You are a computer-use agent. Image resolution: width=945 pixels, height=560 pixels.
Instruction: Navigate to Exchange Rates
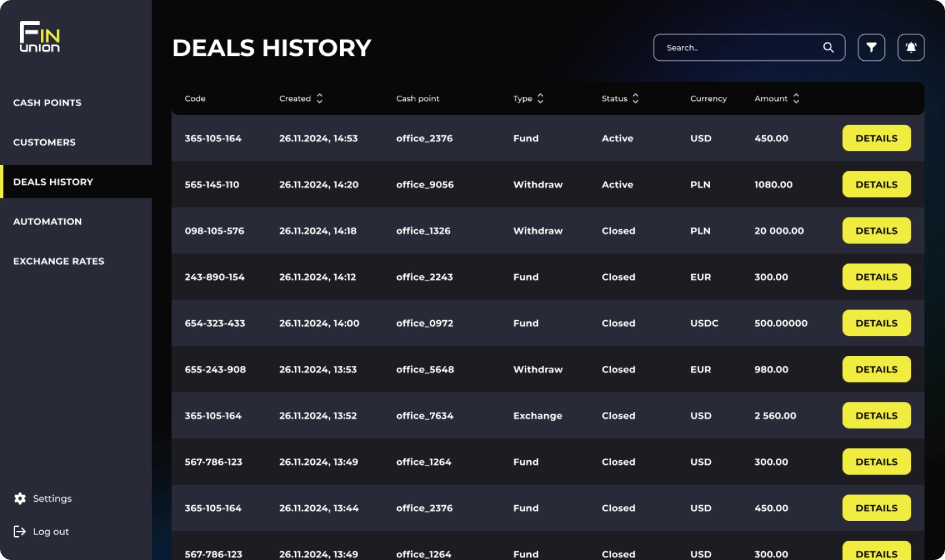pos(58,261)
